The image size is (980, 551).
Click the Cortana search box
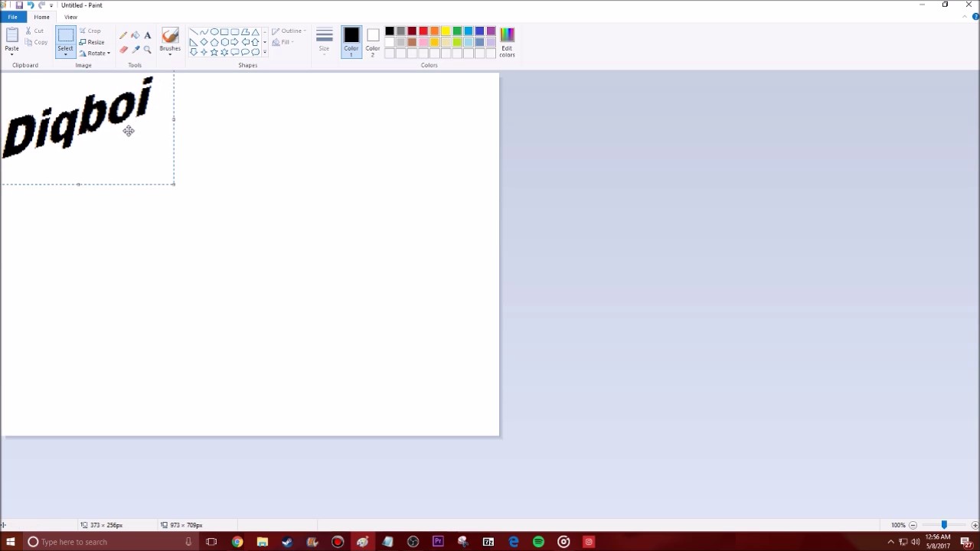click(111, 542)
